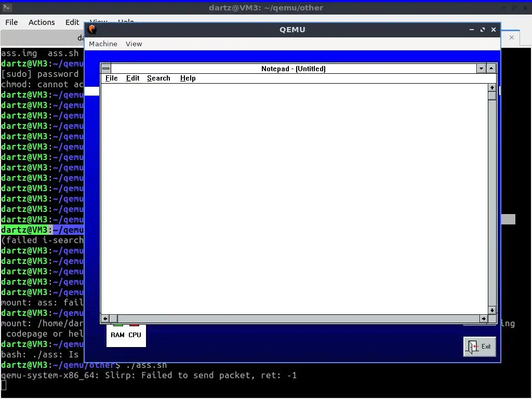This screenshot has height=399, width=532.
Task: Maximize Notepad with the up-arrow button
Action: pyautogui.click(x=491, y=69)
